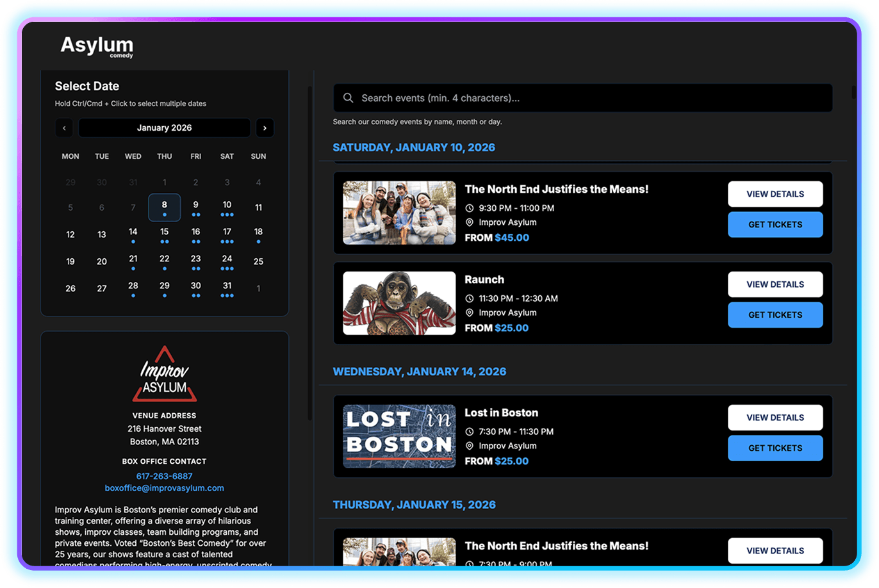
Task: Click clock icon beside 11:30 PM - 12:30 AM
Action: [x=469, y=298]
